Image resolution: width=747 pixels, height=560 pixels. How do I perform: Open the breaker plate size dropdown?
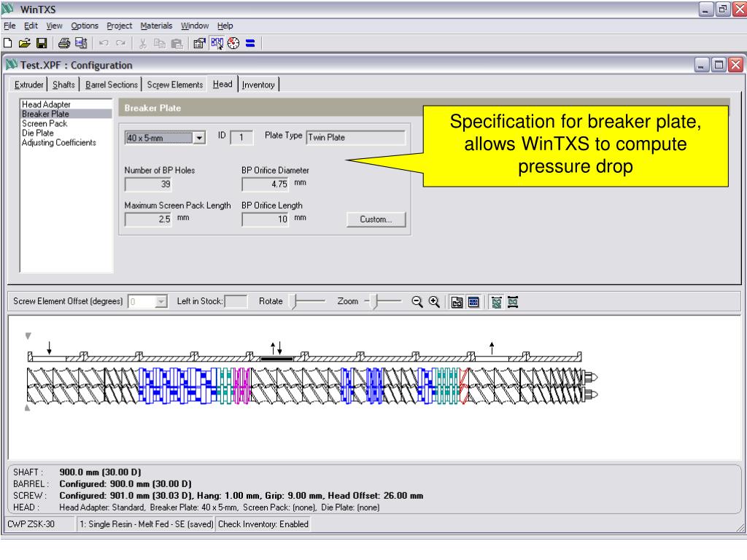click(x=200, y=138)
